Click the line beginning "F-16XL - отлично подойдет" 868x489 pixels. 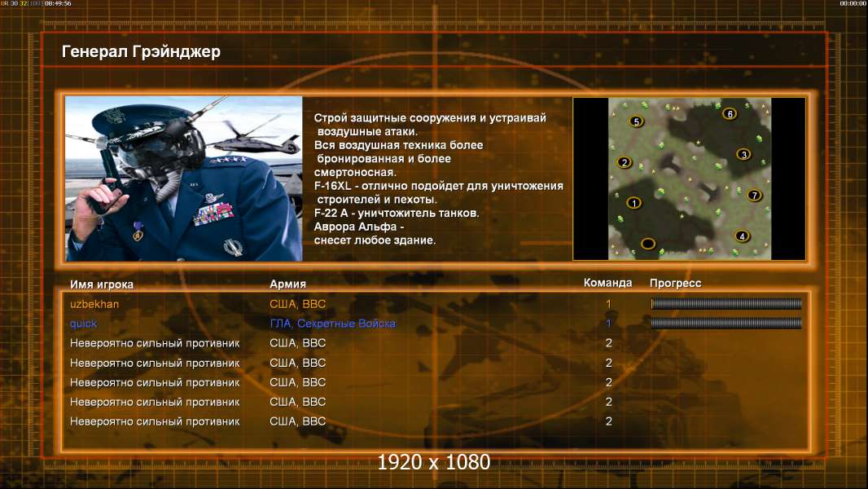click(x=438, y=186)
